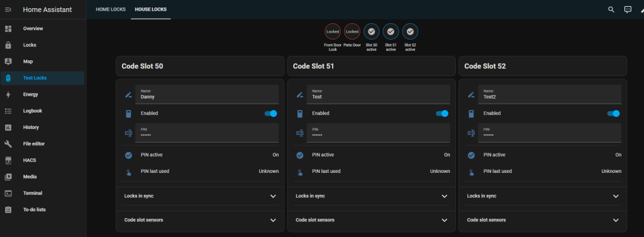
Task: Click the PIN field in Code Slot 50
Action: tap(207, 133)
